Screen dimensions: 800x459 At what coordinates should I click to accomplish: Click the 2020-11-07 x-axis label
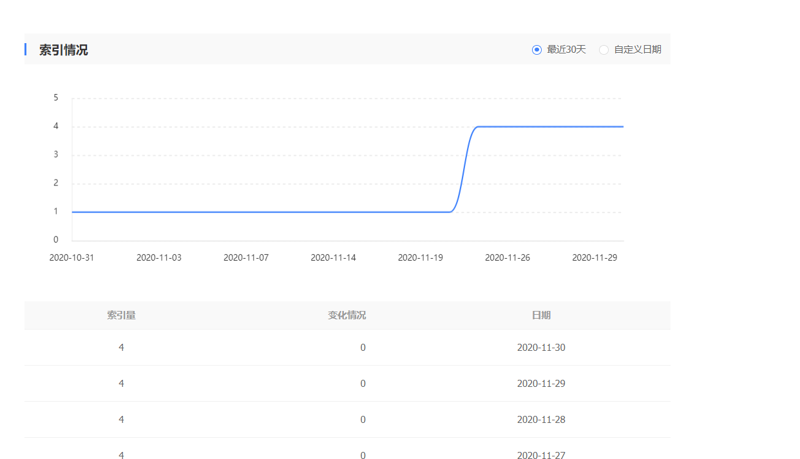click(246, 258)
